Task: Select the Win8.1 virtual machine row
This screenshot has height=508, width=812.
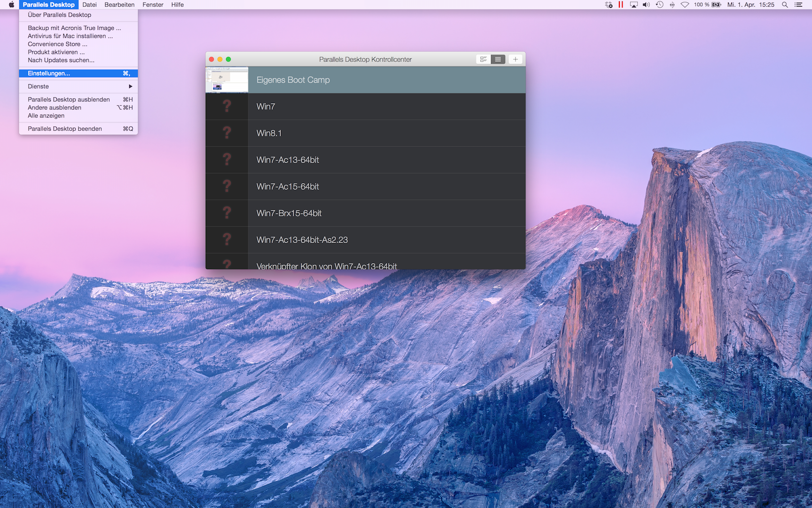Action: 365,133
